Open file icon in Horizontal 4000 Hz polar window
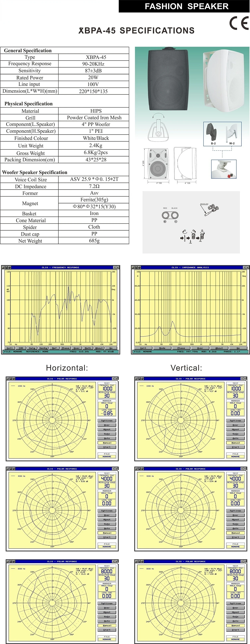The image size is (250, 644). (8, 469)
